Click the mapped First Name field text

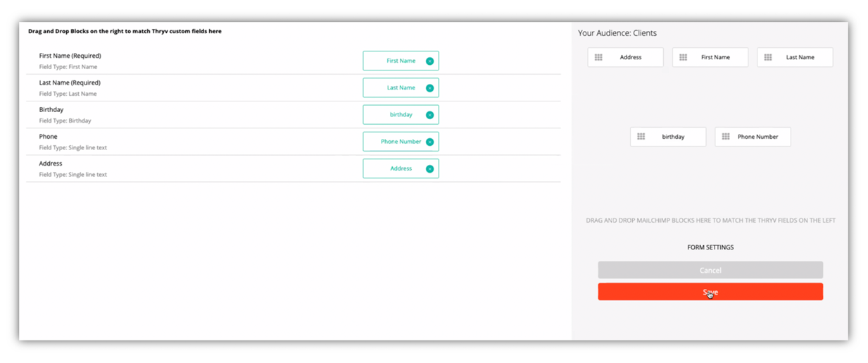point(401,61)
